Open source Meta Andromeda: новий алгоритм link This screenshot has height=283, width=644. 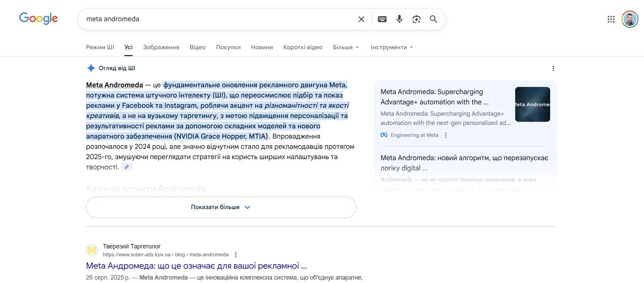point(464,163)
